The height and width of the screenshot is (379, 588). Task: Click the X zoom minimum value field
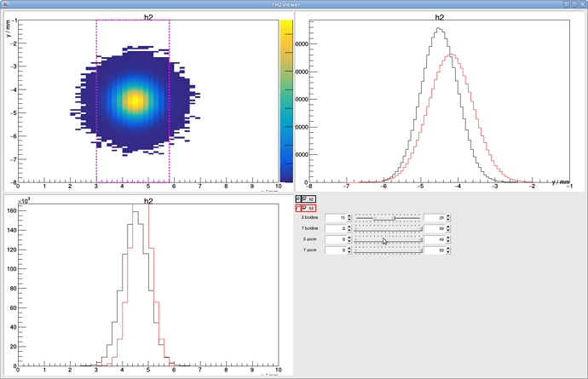(335, 240)
